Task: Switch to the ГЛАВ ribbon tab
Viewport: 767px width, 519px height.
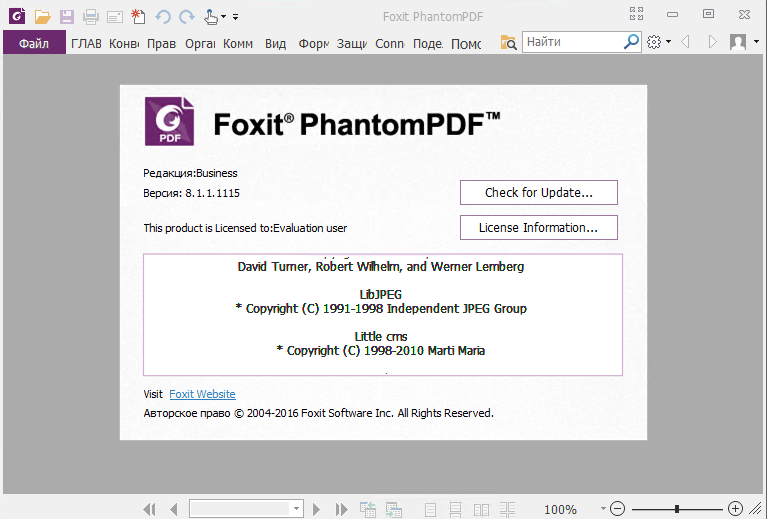Action: (x=86, y=44)
